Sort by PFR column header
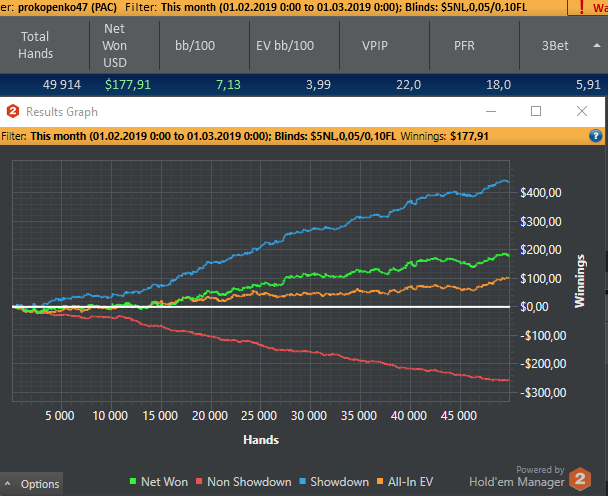Image resolution: width=608 pixels, height=496 pixels. point(465,45)
